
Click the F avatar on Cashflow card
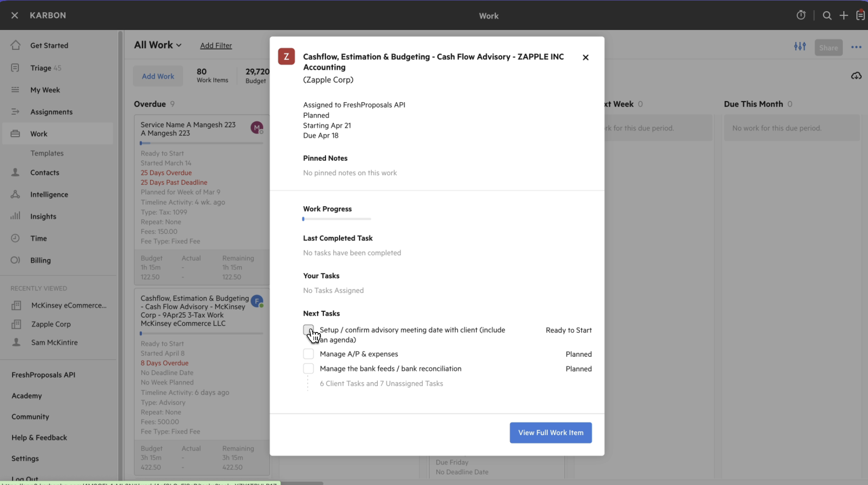[x=257, y=301]
